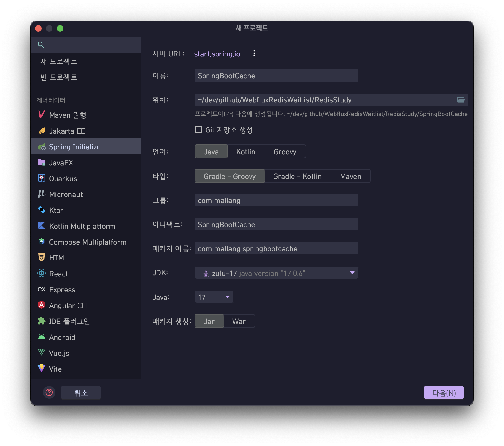Click the search magnifier icon
The width and height of the screenshot is (504, 446).
pyautogui.click(x=41, y=45)
